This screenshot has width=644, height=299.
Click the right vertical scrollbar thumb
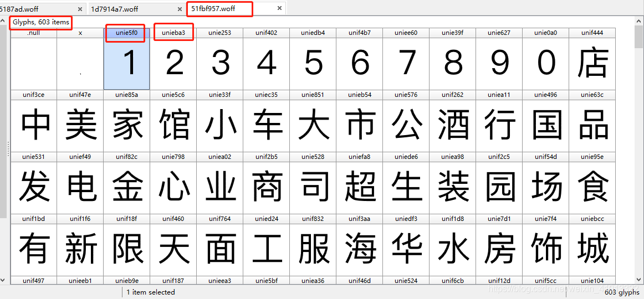(638, 38)
